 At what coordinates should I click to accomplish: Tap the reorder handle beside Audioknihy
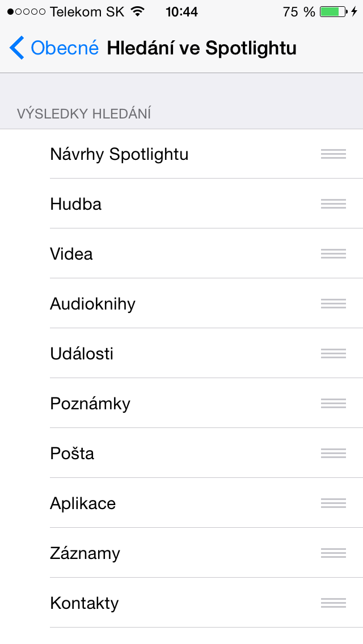tap(333, 304)
